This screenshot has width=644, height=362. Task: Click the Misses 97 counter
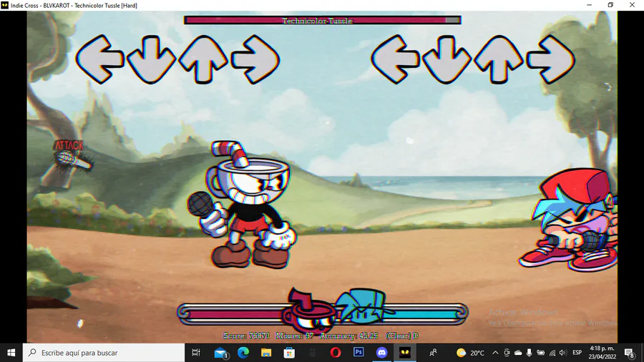coord(295,336)
